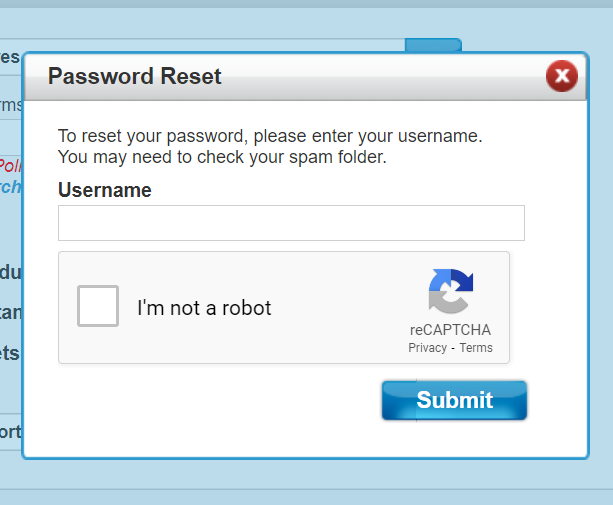
Task: Close the Password Reset dialog
Action: click(561, 76)
